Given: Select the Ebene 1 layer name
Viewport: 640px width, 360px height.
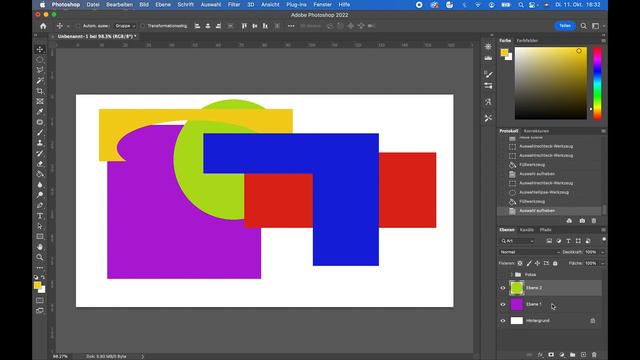Looking at the screenshot, I should 533,304.
